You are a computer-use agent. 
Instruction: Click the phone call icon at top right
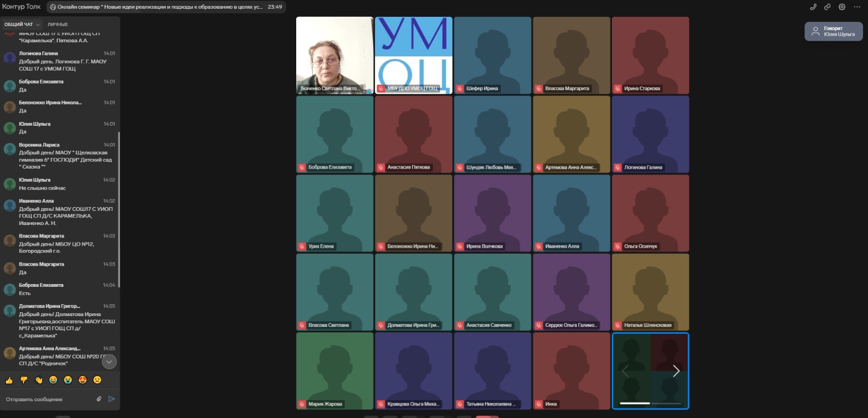click(x=813, y=7)
